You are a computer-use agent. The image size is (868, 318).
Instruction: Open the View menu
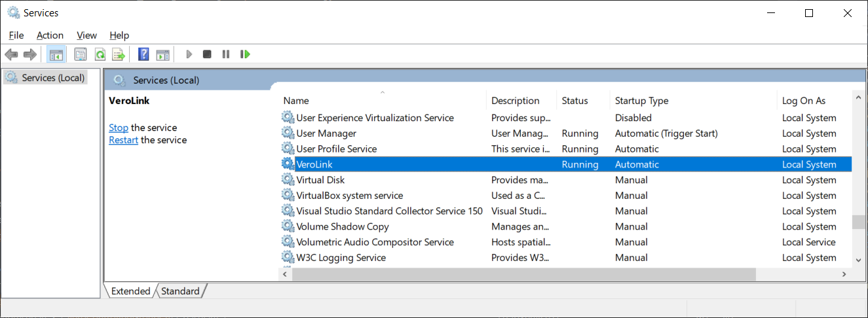[x=86, y=35]
